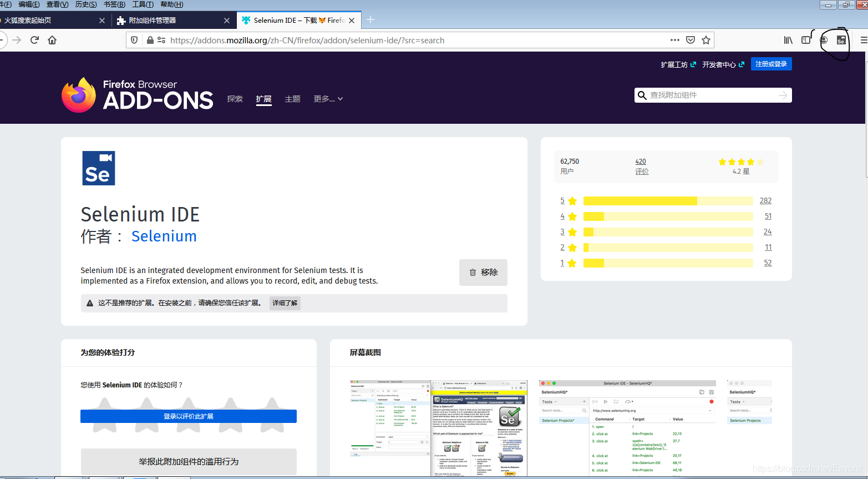
Task: Open the 书签(B) menu
Action: pos(115,4)
